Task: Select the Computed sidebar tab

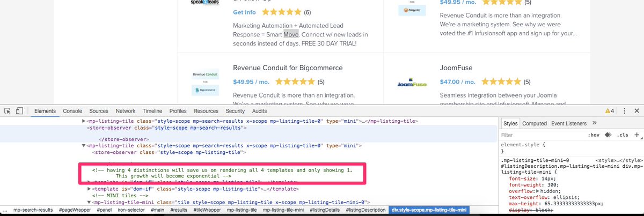Action: [x=535, y=123]
